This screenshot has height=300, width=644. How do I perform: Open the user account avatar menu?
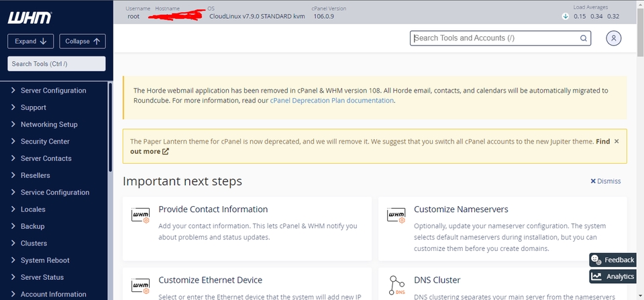click(x=614, y=38)
